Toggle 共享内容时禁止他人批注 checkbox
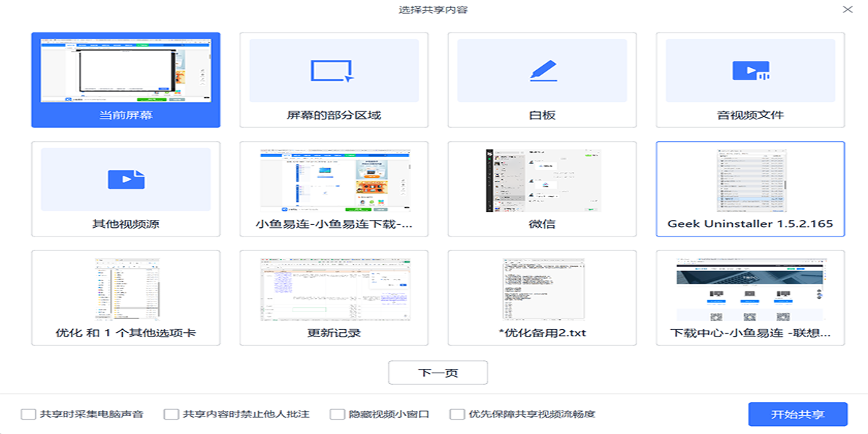 pos(171,414)
